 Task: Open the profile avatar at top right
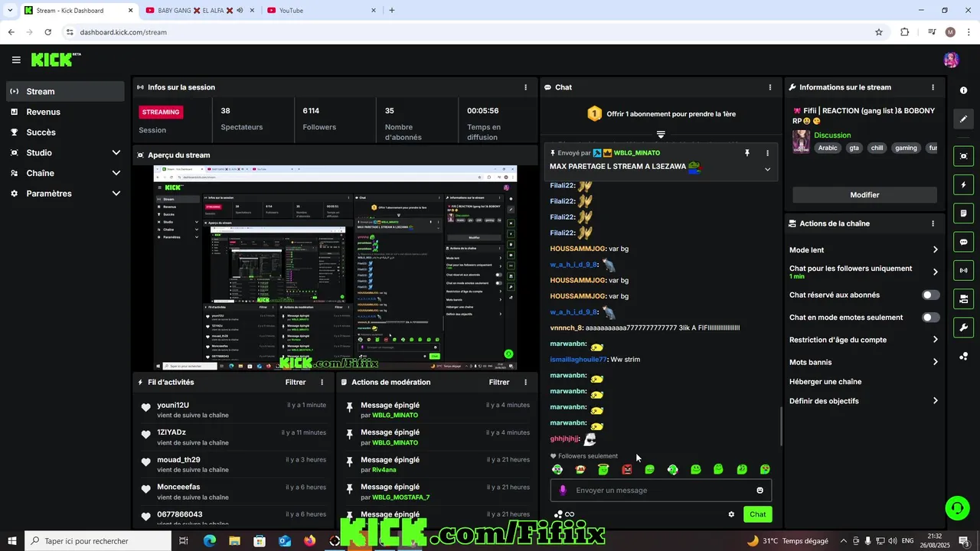[x=951, y=60]
